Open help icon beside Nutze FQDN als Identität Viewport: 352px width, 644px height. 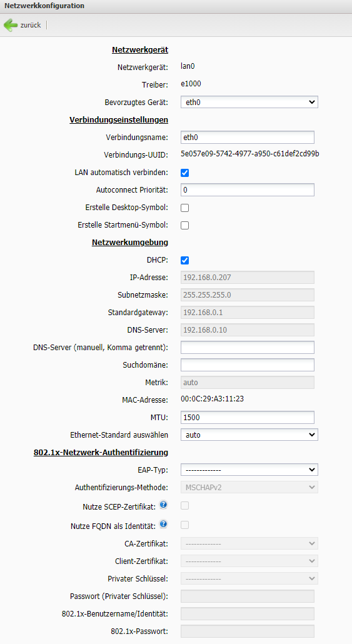coord(163,524)
